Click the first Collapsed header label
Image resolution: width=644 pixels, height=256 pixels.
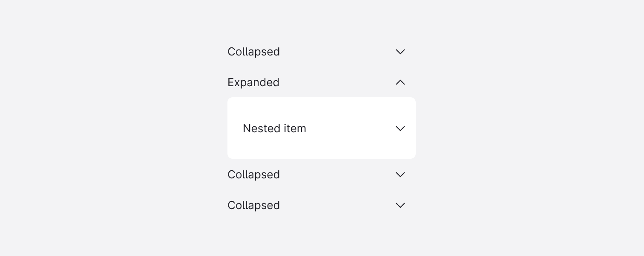coord(253,52)
